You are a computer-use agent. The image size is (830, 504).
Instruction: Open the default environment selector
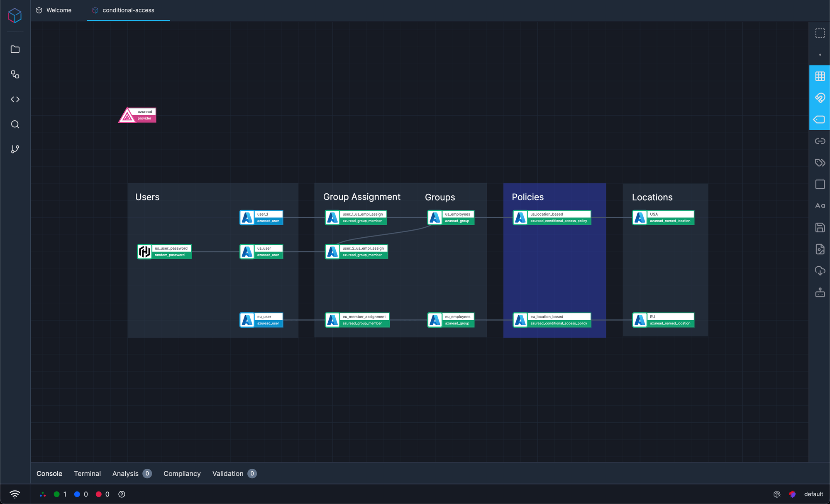(x=813, y=494)
